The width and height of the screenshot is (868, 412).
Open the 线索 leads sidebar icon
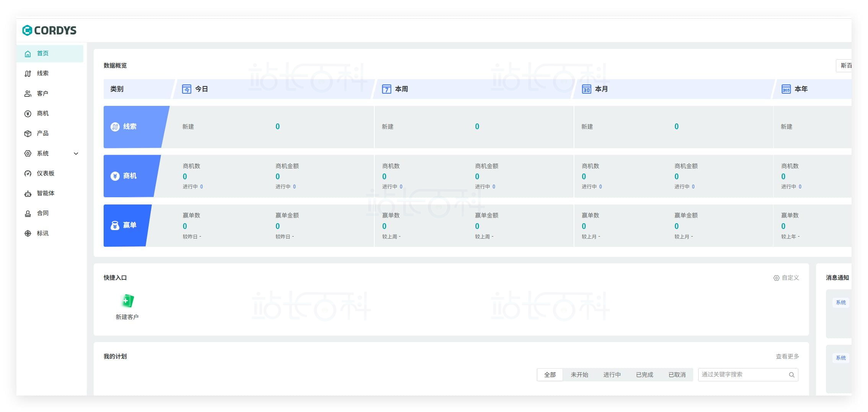28,73
